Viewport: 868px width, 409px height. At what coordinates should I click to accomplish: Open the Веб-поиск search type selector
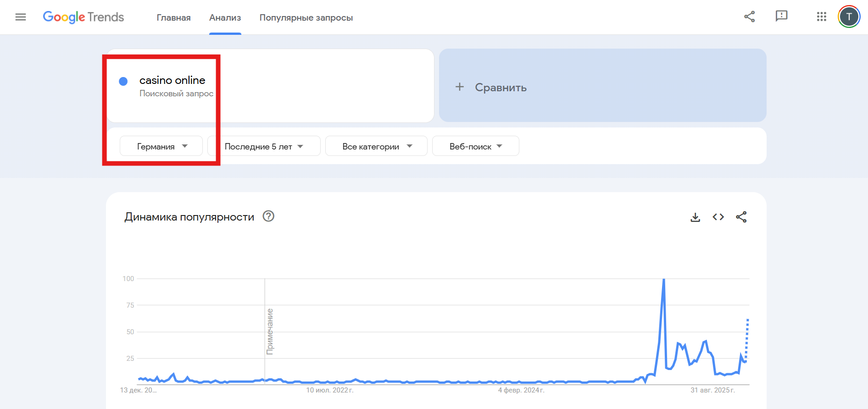click(475, 146)
